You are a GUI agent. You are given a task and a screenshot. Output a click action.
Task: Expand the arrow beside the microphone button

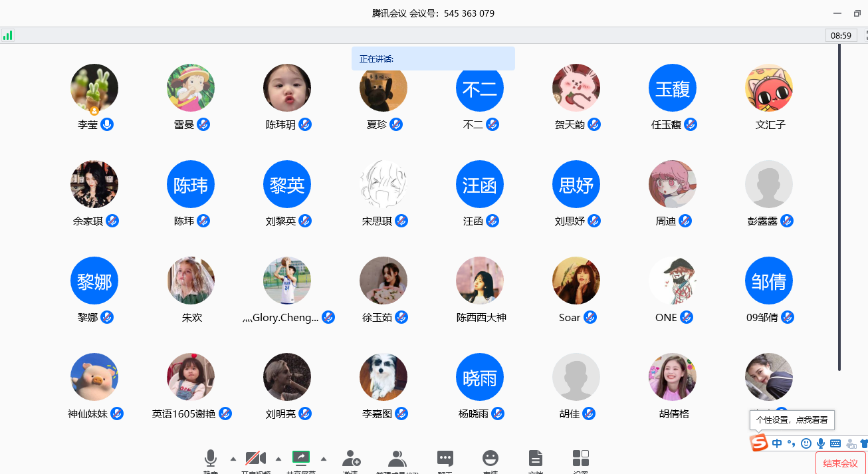[x=233, y=459]
